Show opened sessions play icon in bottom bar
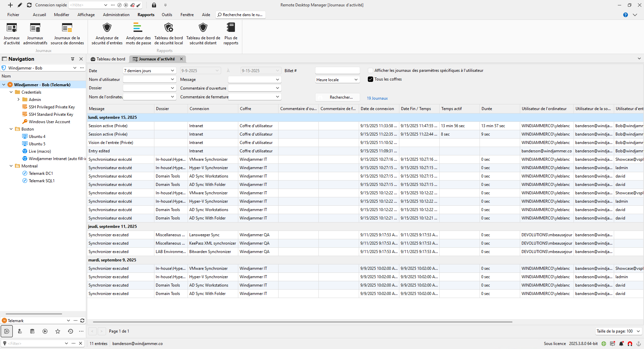Screen dimensions: 644x349 click(x=45, y=331)
